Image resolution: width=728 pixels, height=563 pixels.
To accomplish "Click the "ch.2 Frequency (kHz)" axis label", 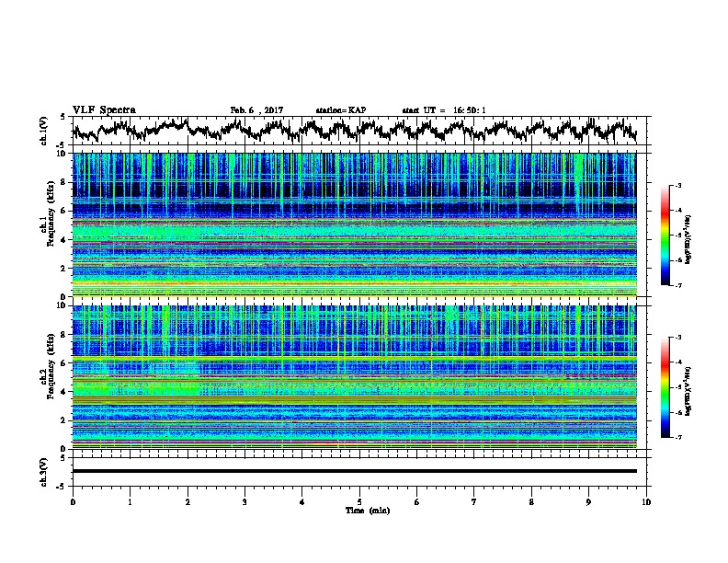I will tap(48, 366).
